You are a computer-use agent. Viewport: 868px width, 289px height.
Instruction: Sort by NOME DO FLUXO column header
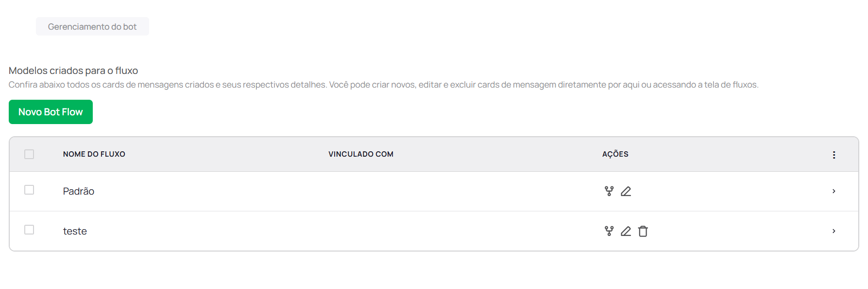pyautogui.click(x=94, y=154)
